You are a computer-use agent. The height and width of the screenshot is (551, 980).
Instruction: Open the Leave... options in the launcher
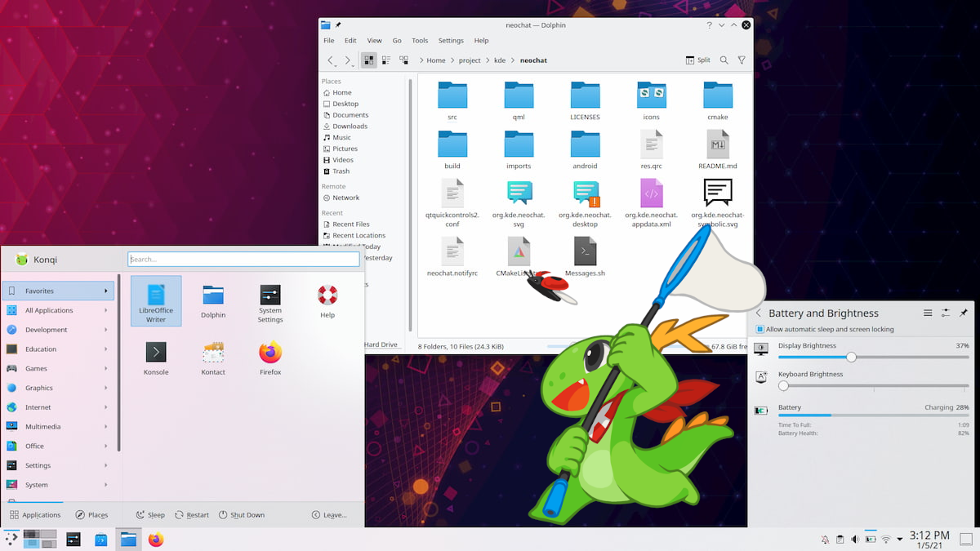click(x=330, y=515)
